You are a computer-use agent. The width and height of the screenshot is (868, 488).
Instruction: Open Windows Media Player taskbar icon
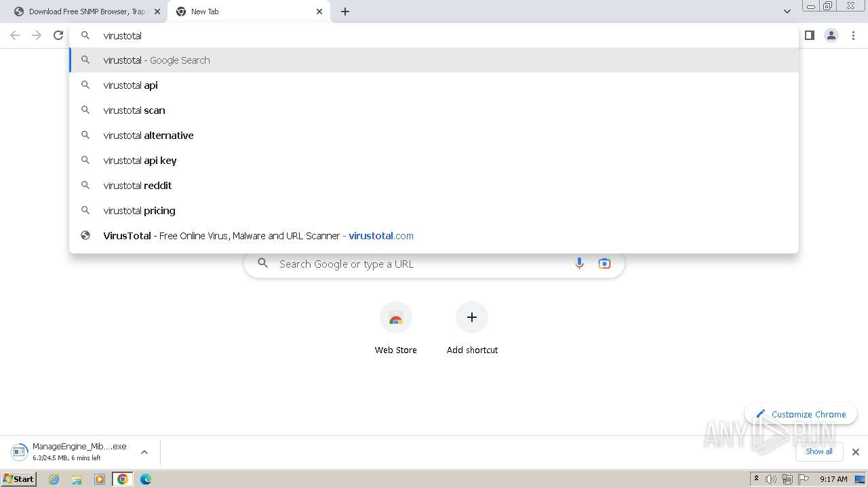pyautogui.click(x=100, y=479)
